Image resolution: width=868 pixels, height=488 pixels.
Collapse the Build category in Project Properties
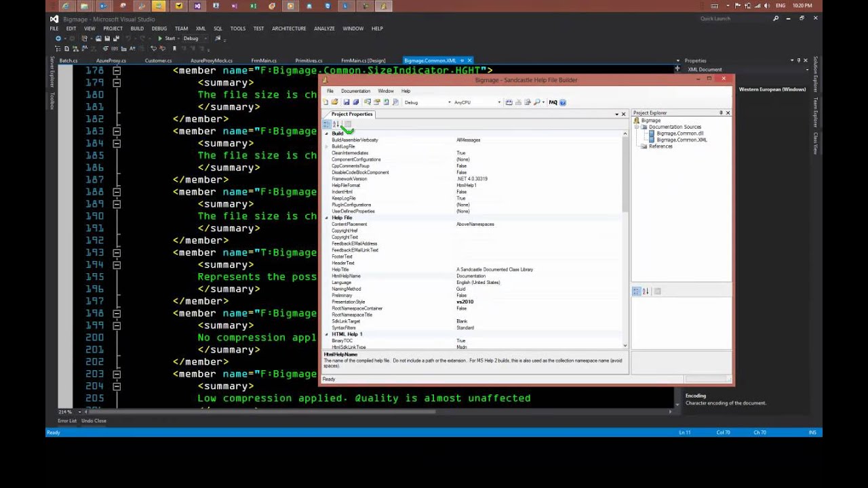[326, 134]
